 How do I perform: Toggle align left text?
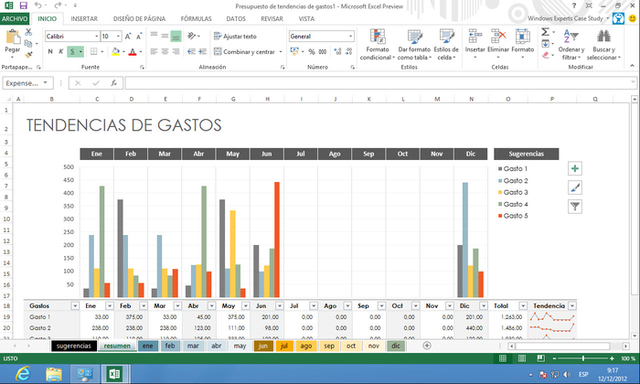tap(154, 51)
